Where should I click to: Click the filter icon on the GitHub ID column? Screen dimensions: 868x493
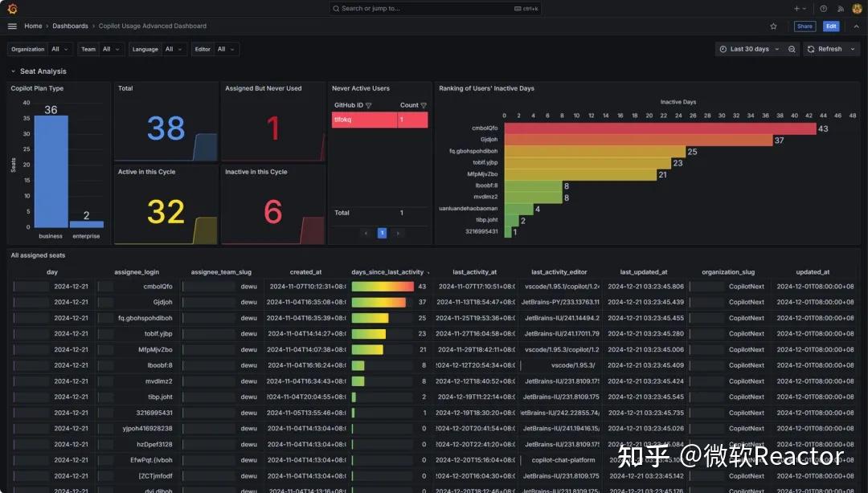tap(368, 105)
